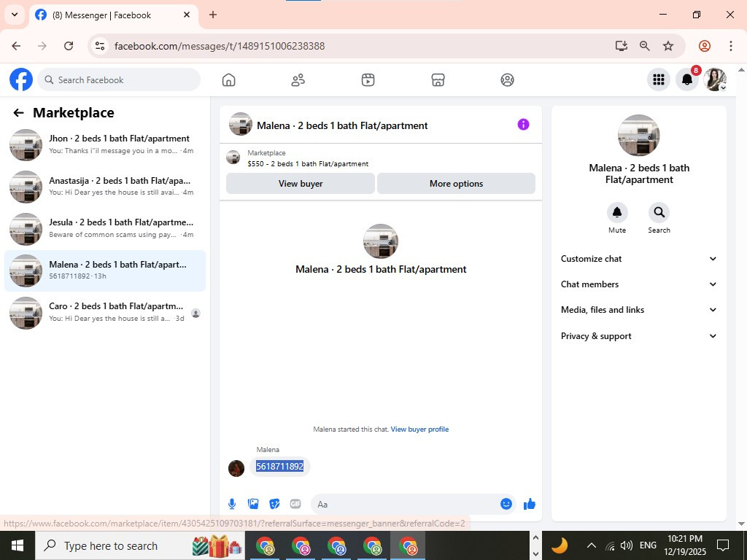Send a thumbs up like
Screen dimensions: 747x560
[530, 504]
